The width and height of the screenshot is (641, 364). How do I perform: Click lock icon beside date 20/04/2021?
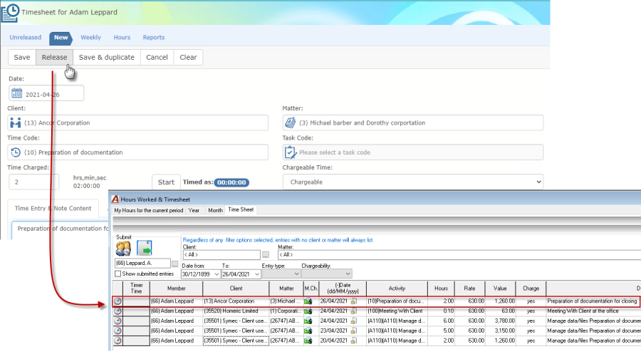point(353,340)
